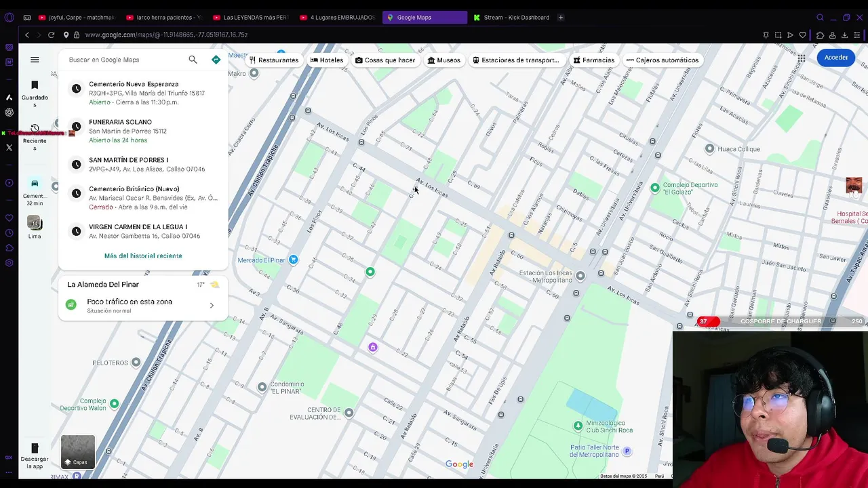This screenshot has height=488, width=868.
Task: Select the active Google Maps tab
Action: tap(425, 18)
